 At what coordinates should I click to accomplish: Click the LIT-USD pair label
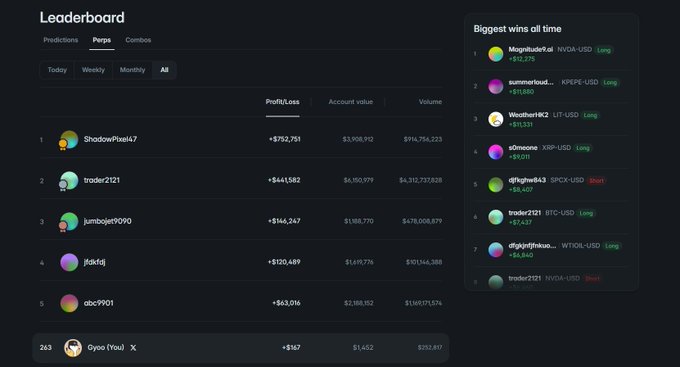pos(566,115)
